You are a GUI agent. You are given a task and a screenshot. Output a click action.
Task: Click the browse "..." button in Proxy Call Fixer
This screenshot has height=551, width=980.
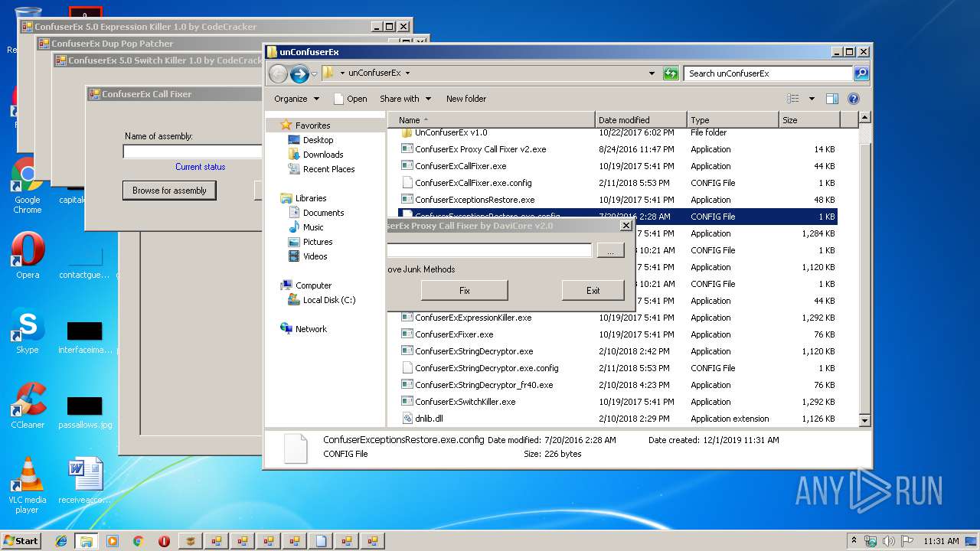610,250
